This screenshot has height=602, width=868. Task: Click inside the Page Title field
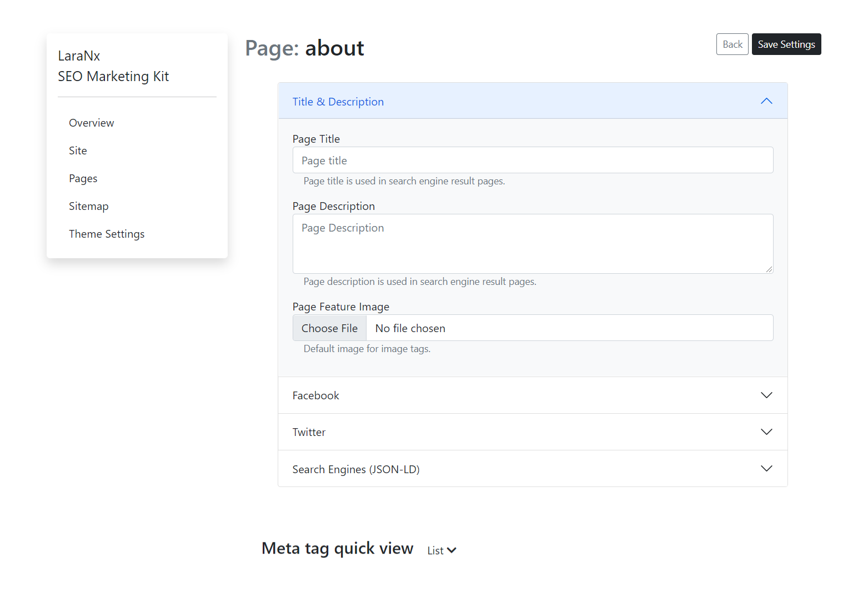[x=532, y=160]
